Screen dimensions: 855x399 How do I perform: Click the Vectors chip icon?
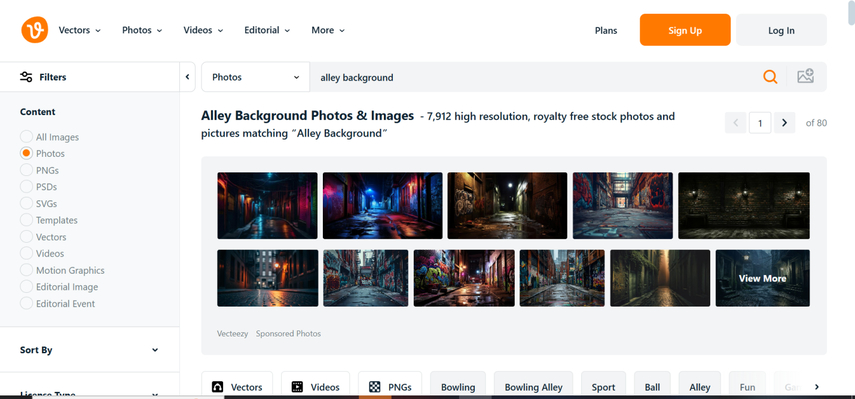coord(218,387)
